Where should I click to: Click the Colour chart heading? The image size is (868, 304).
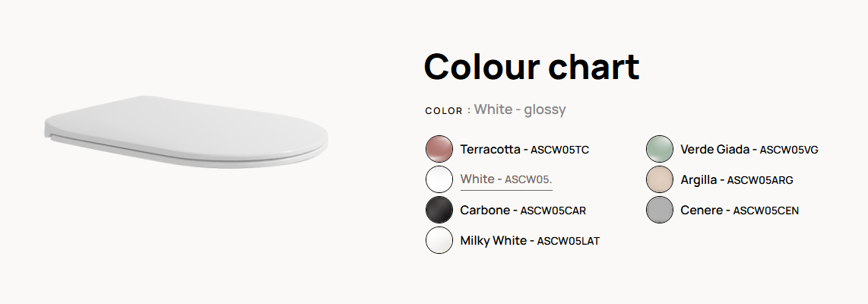(x=531, y=66)
